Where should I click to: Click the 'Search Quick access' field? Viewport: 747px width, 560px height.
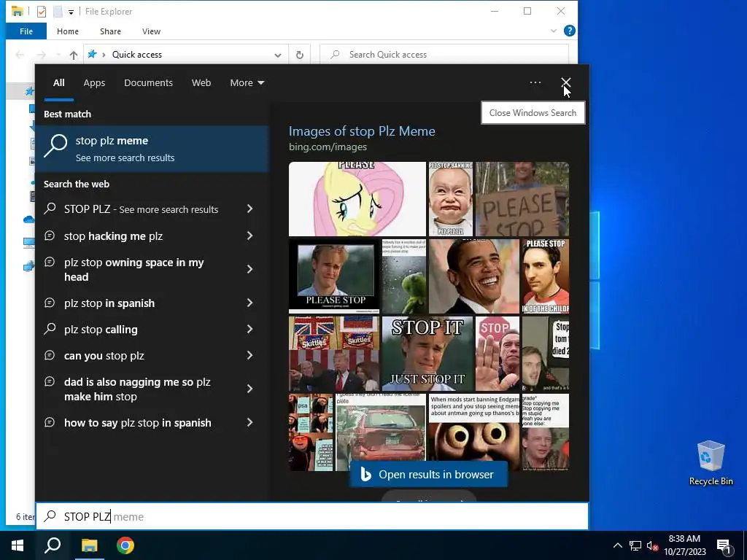click(x=444, y=55)
